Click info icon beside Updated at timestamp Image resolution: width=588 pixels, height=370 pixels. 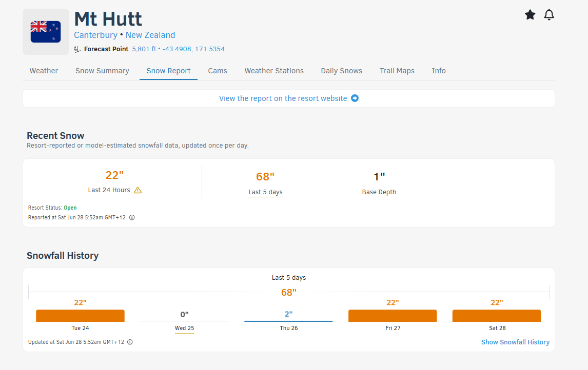[130, 342]
